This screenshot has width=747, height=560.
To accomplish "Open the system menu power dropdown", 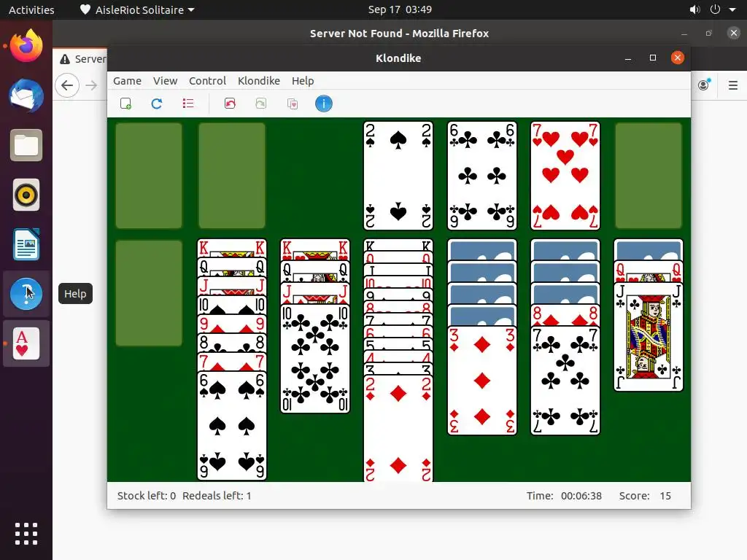I will click(723, 9).
